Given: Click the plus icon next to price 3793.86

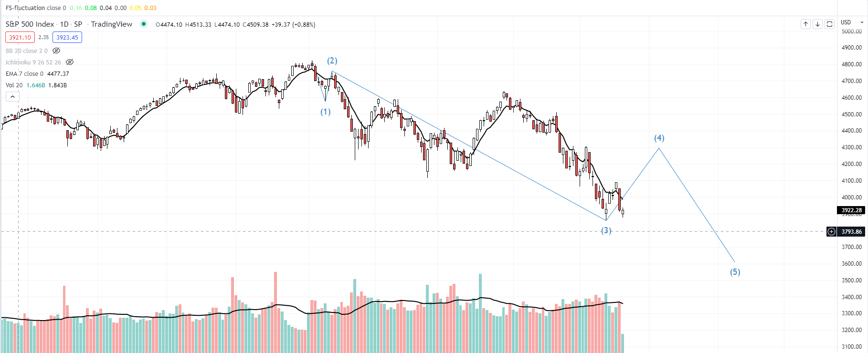Looking at the screenshot, I should [x=832, y=232].
